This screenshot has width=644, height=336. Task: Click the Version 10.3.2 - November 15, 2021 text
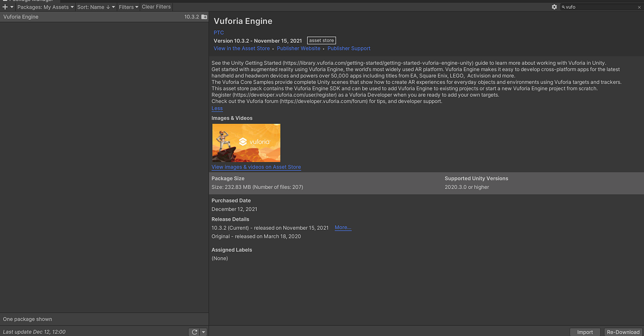pyautogui.click(x=258, y=41)
